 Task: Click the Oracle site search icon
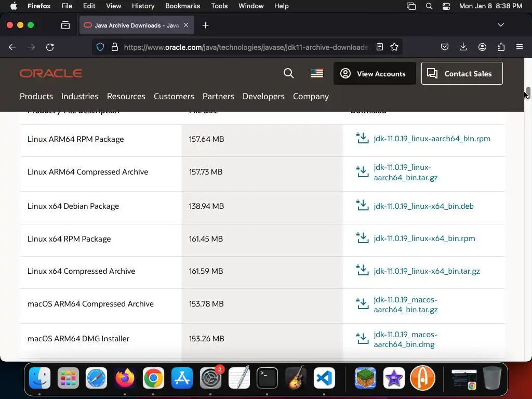[x=289, y=73]
